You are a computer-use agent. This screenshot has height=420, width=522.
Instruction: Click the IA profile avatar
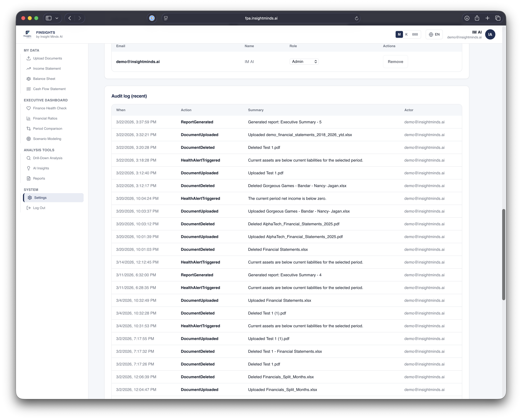point(490,34)
